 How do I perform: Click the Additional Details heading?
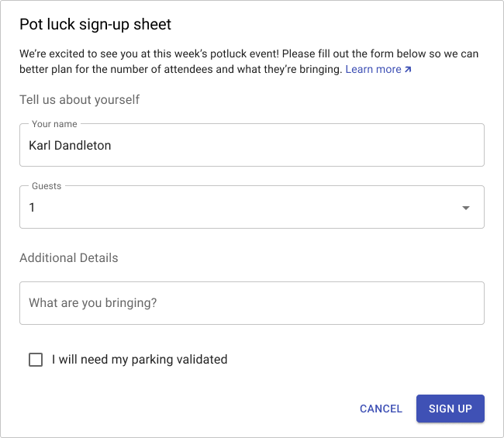(69, 257)
